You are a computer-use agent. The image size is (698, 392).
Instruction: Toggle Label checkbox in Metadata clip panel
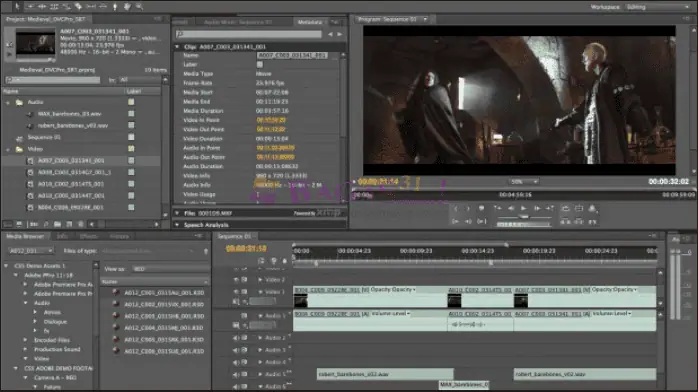point(260,65)
